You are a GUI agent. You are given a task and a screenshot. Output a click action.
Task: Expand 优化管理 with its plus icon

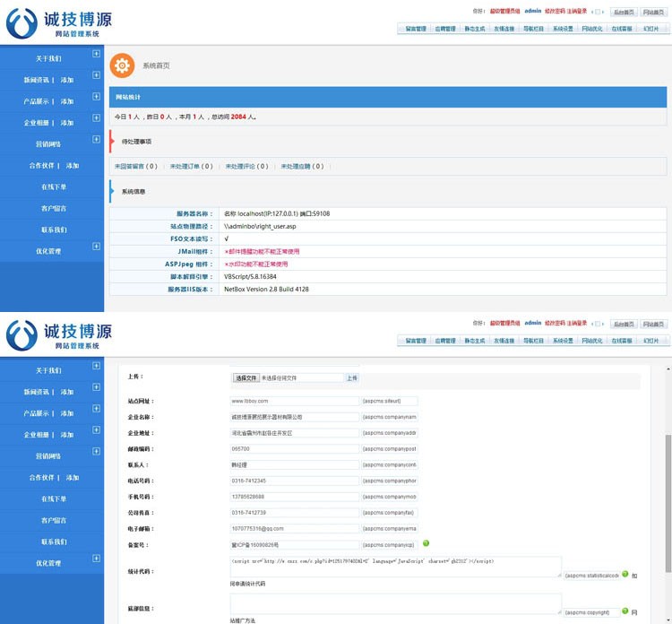click(96, 247)
